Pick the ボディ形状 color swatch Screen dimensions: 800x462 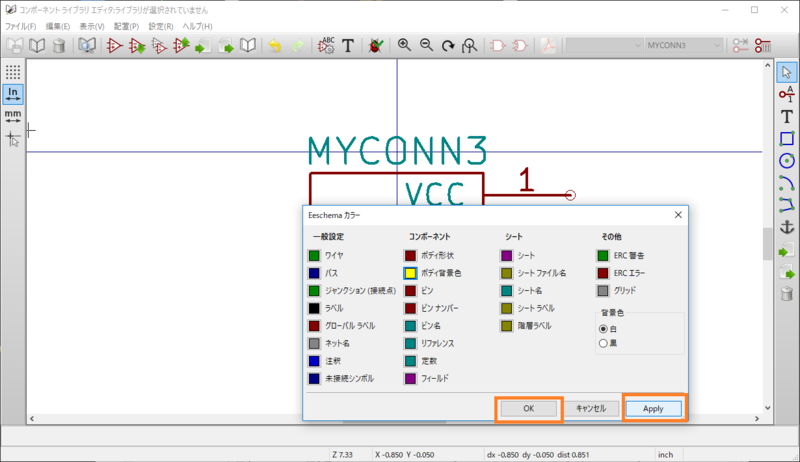[x=410, y=255]
